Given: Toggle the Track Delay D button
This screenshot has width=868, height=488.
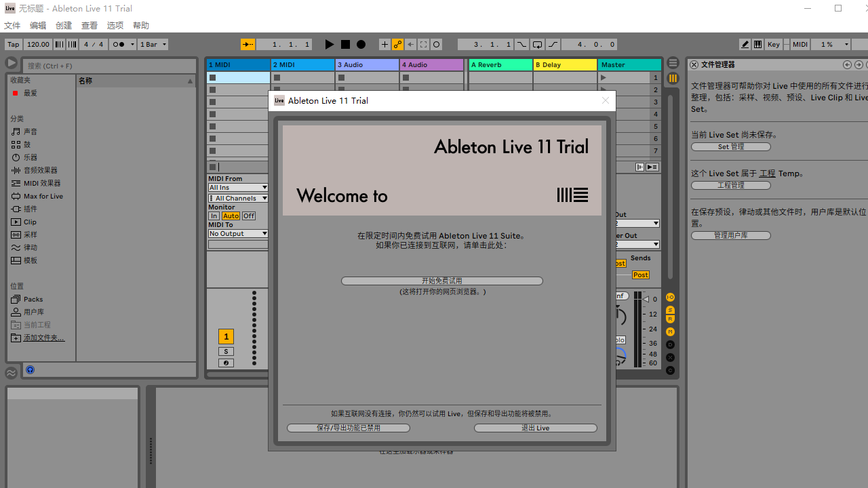Looking at the screenshot, I should [670, 344].
